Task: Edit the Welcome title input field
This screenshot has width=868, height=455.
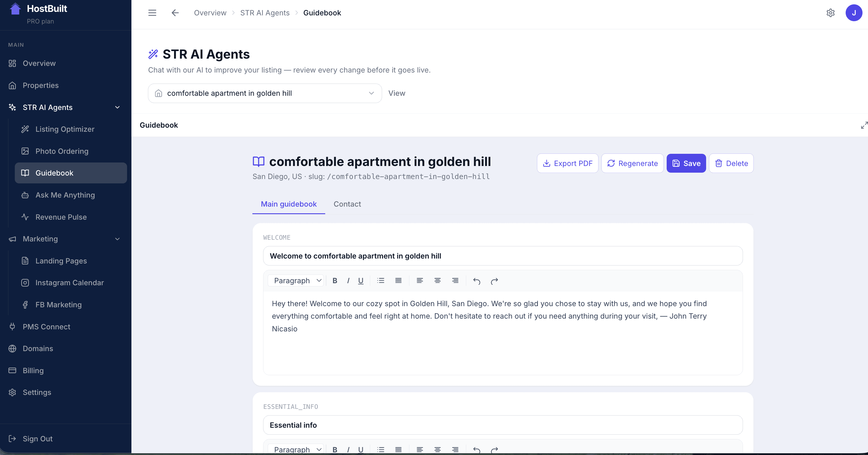Action: pos(503,256)
